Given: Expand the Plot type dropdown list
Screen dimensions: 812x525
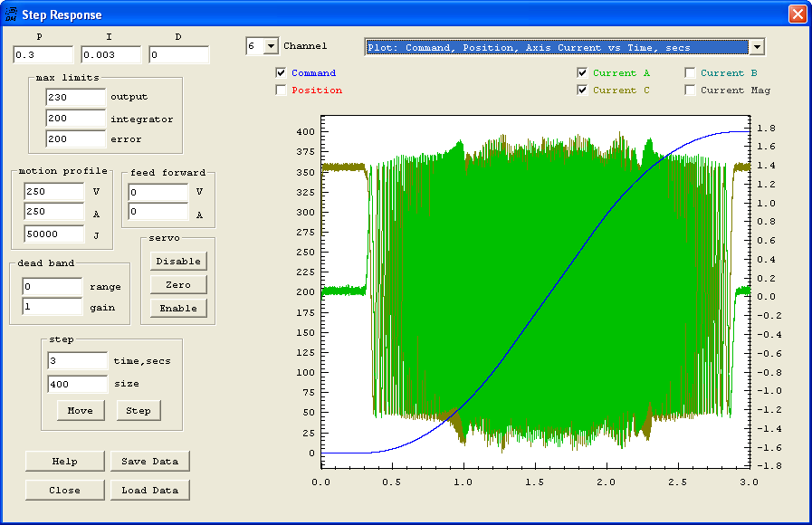Looking at the screenshot, I should (x=757, y=47).
